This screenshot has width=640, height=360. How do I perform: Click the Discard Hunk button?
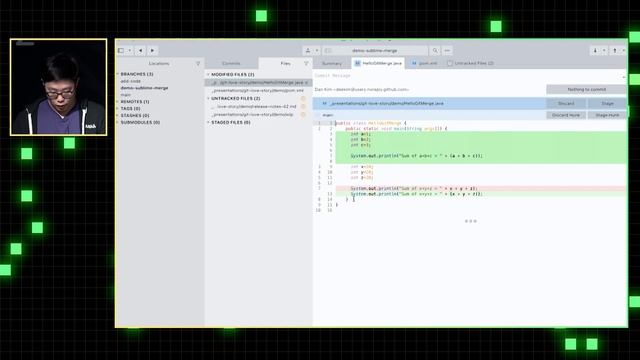[566, 116]
